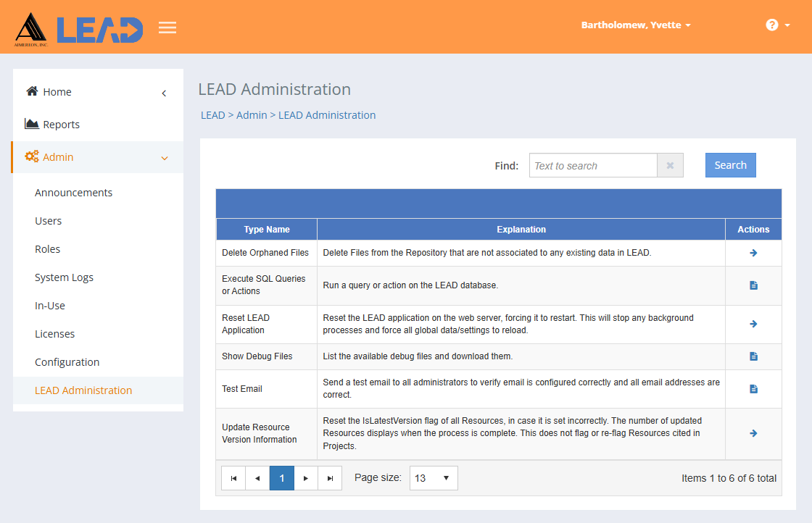Viewport: 812px width, 523px height.
Task: Toggle the hamburger menu icon
Action: (x=167, y=28)
